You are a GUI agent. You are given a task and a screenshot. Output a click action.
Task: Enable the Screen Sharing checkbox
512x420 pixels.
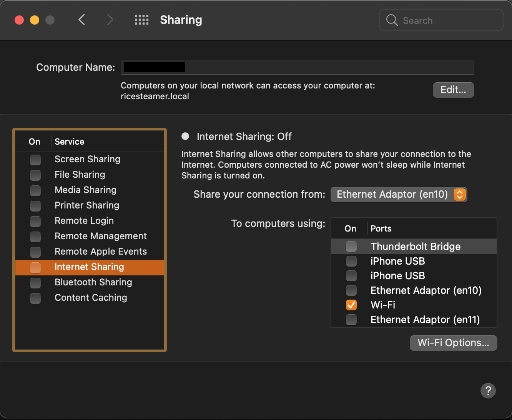[x=35, y=160]
